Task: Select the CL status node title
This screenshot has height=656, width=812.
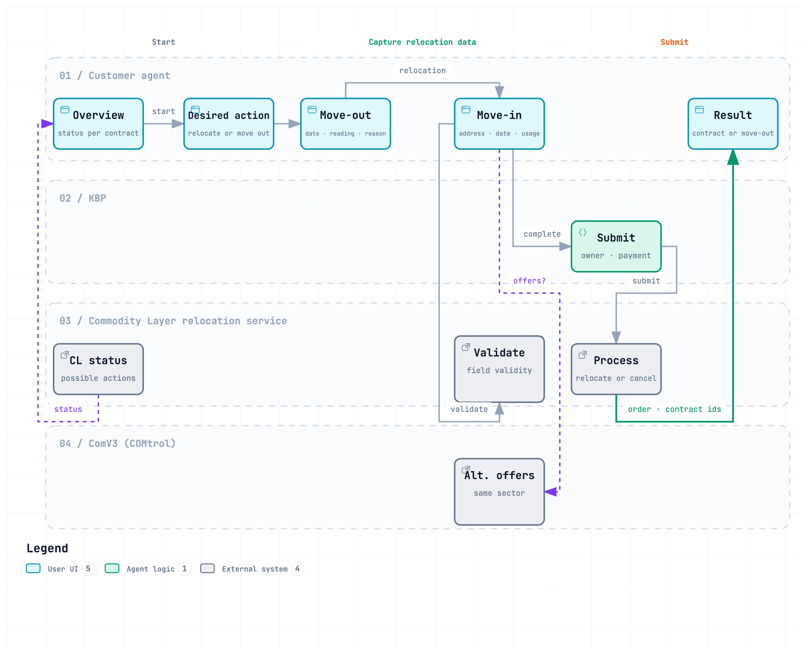Action: click(98, 360)
